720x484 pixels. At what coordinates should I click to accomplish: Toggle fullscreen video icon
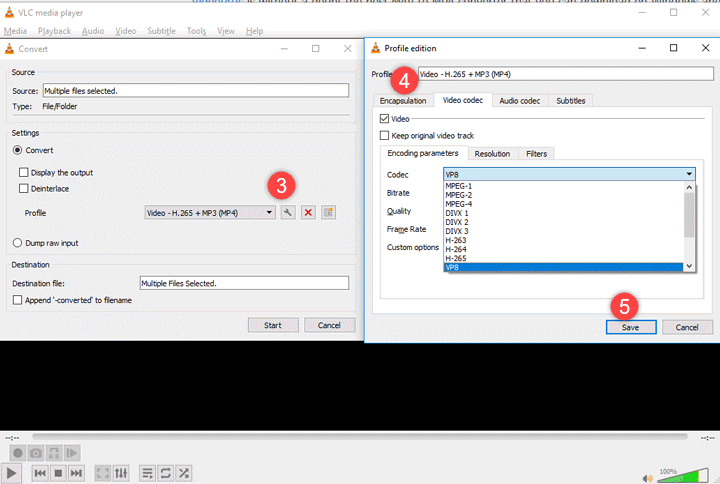tap(102, 473)
